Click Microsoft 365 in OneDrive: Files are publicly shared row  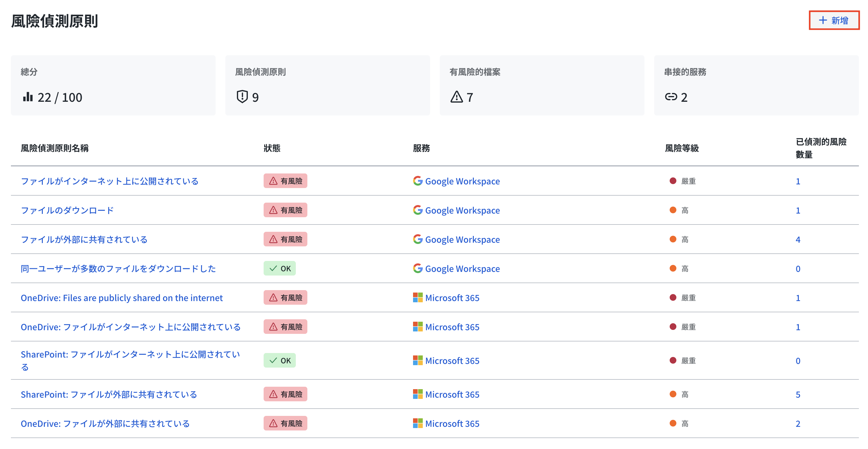pos(452,298)
